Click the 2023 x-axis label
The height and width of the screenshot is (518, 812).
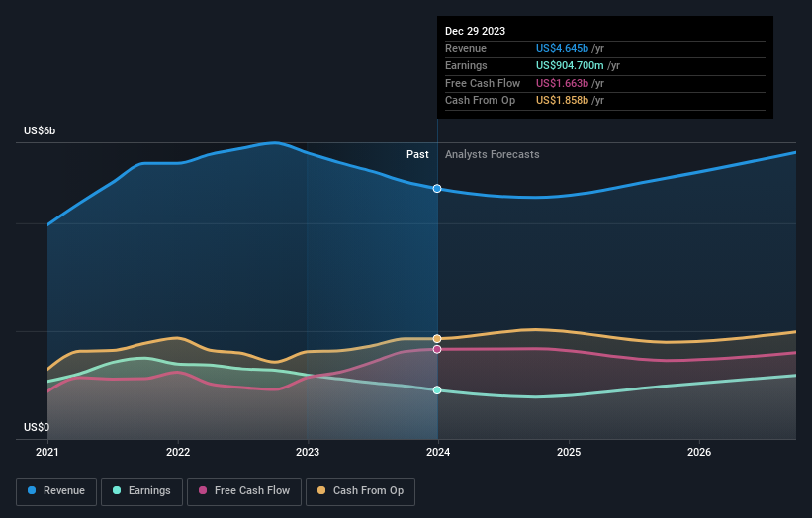[308, 452]
